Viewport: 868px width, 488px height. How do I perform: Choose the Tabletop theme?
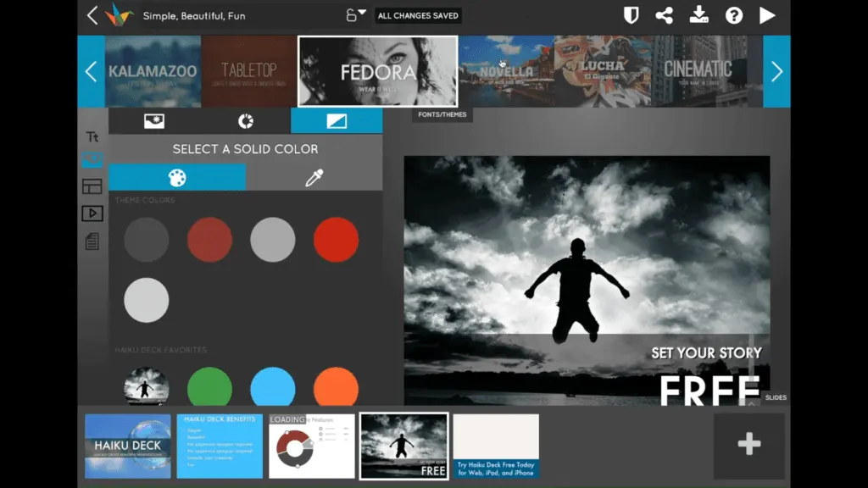[248, 71]
